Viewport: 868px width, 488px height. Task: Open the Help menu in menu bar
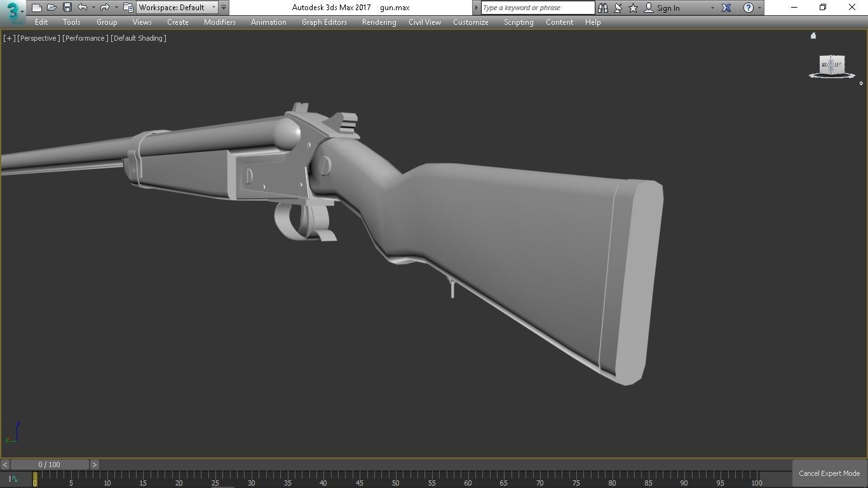tap(593, 22)
